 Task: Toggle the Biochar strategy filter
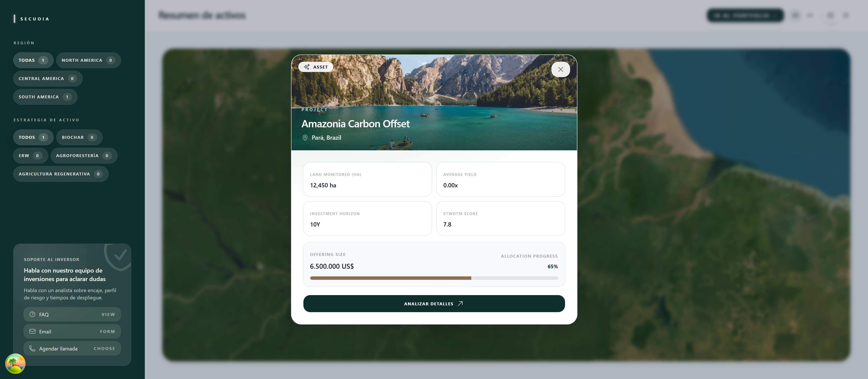pyautogui.click(x=79, y=138)
